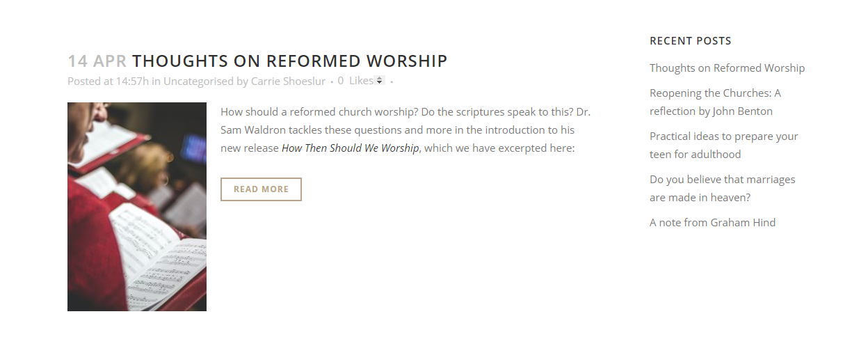Click the like count number '0'

tap(341, 81)
